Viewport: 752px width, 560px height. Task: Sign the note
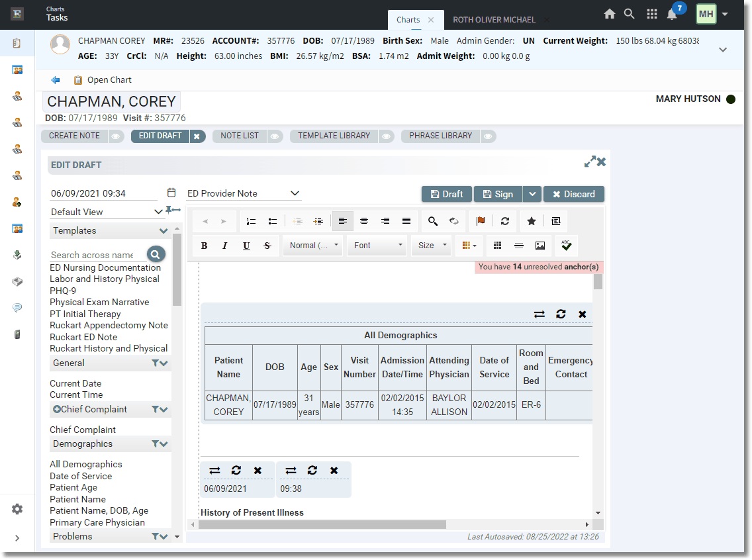(x=498, y=194)
